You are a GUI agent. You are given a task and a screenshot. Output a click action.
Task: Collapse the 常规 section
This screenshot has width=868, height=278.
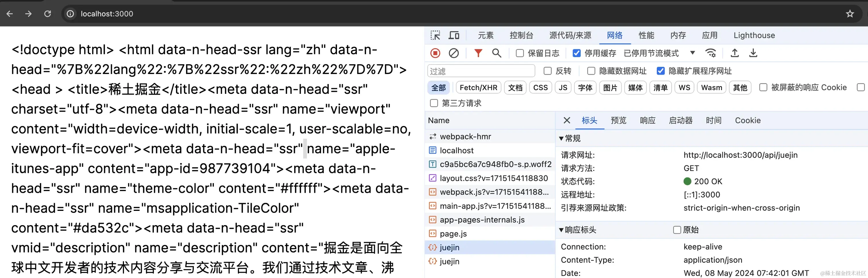click(x=569, y=139)
